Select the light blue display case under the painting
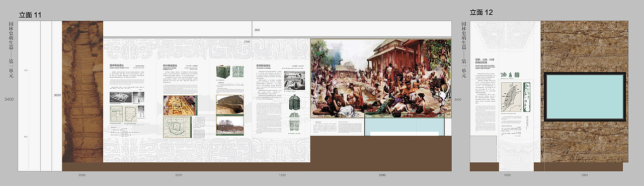 tap(405, 125)
